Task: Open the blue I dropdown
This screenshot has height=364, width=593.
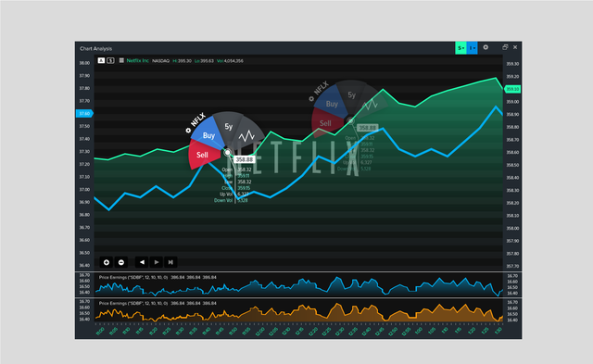Action: pyautogui.click(x=472, y=48)
